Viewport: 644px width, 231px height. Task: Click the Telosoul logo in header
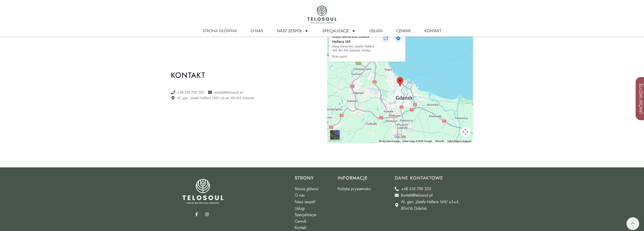click(x=322, y=14)
